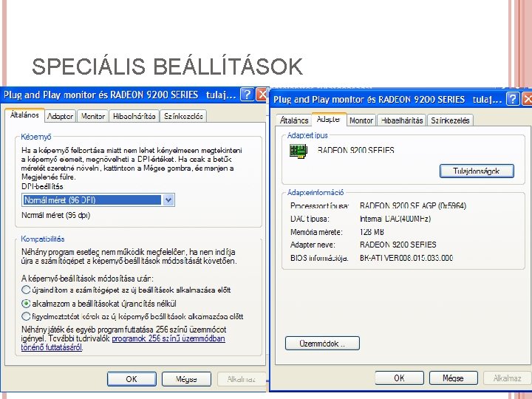Switch to Általános tab in left dialog
The image size is (532, 399).
click(x=24, y=115)
